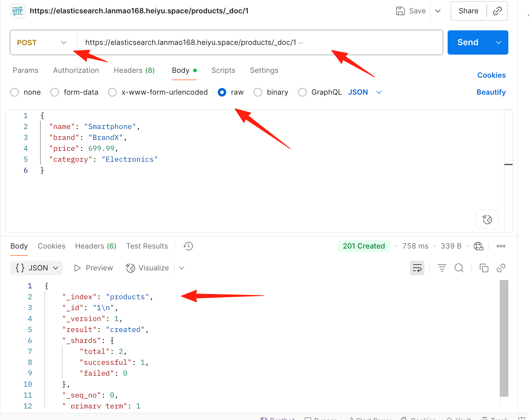Screen dimensions: 529x420
Task: Click the Save disk icon
Action: [401, 11]
